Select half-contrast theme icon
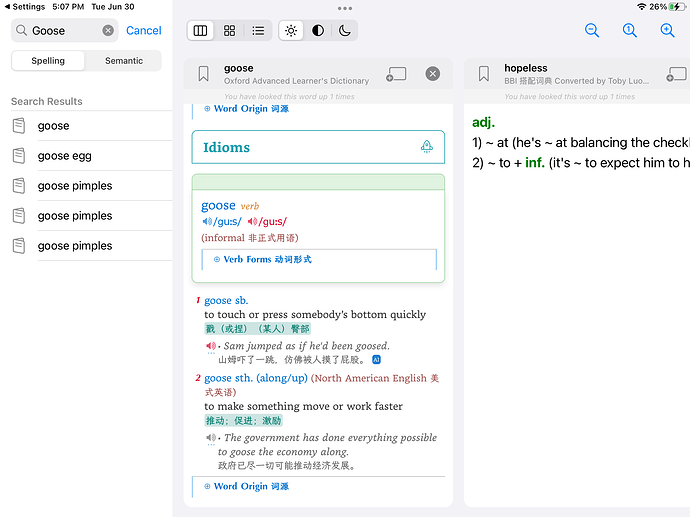Viewport: 690px width, 517px height. (x=318, y=31)
